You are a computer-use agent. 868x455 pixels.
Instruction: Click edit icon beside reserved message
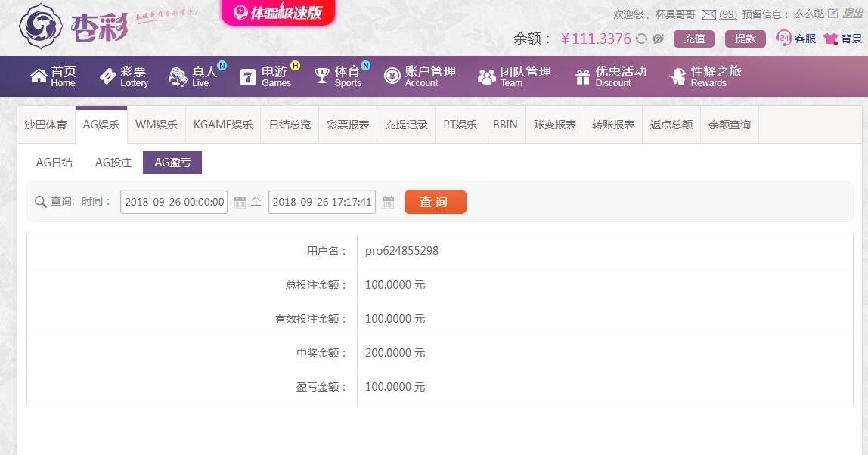coord(833,14)
